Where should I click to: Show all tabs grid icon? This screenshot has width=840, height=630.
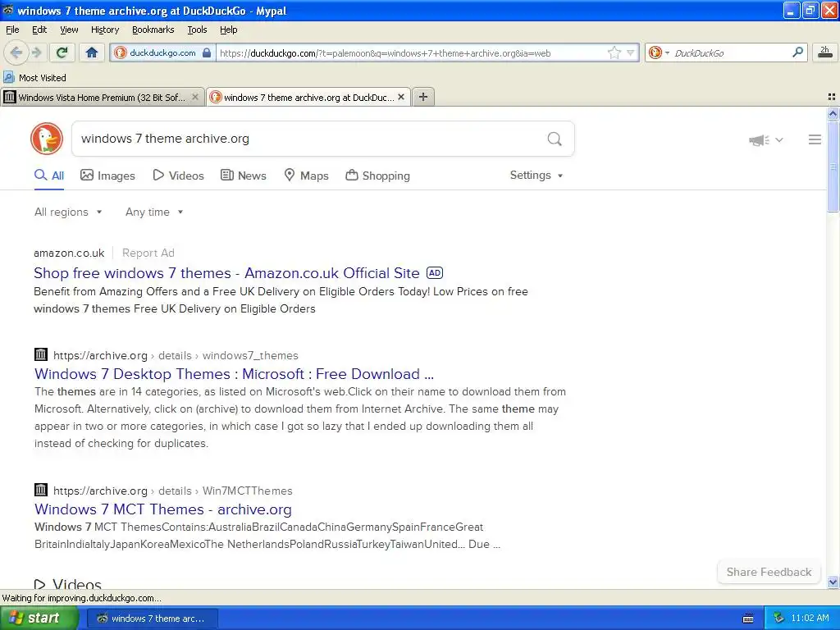(832, 97)
